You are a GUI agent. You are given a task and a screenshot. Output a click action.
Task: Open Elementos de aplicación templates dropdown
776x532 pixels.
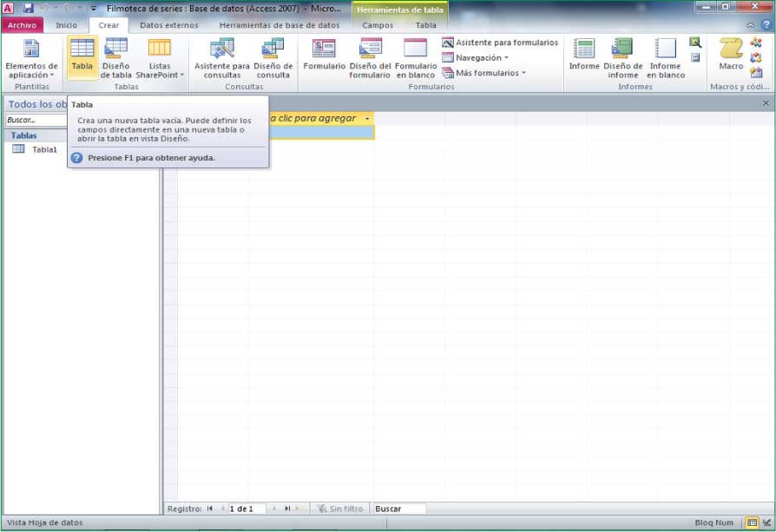[31, 58]
